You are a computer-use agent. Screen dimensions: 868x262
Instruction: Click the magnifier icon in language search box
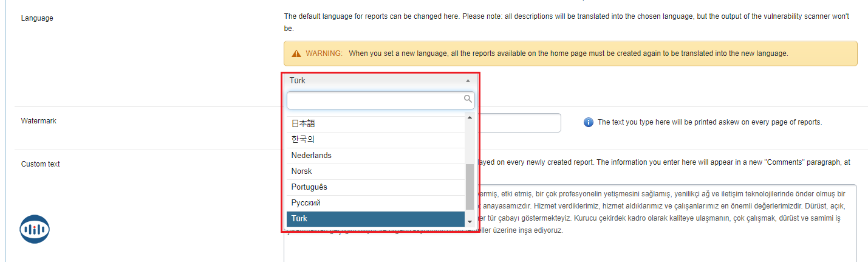(x=468, y=98)
